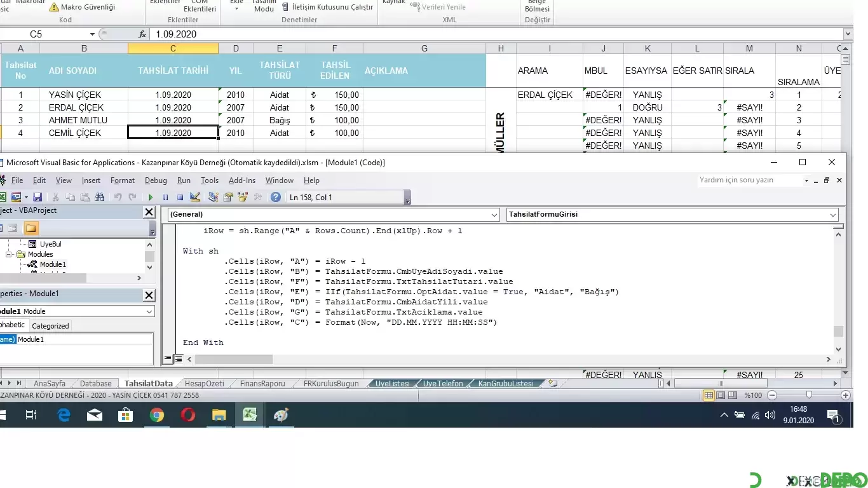Click the Toolbox hammer-wrench icon
This screenshot has height=488, width=868.
tap(258, 197)
